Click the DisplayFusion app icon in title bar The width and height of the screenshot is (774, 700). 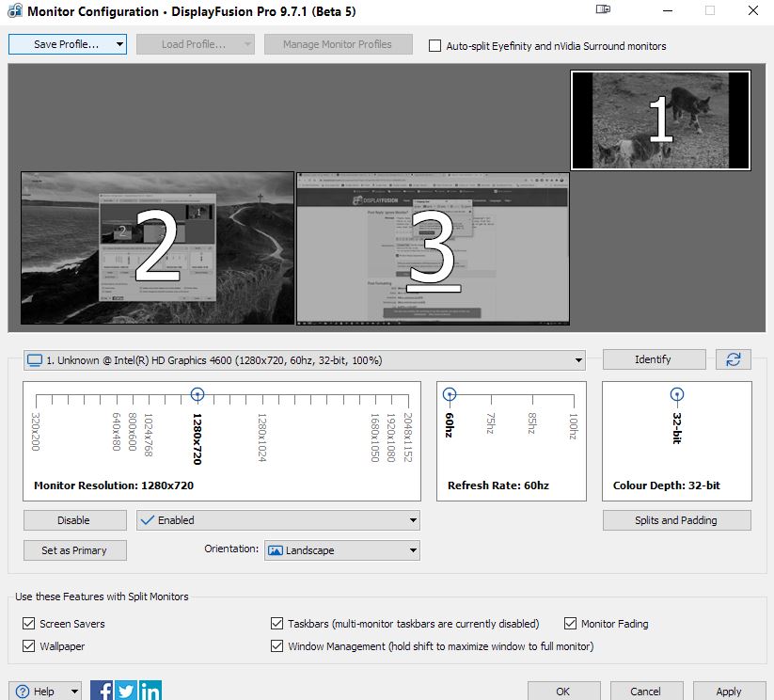pos(13,11)
